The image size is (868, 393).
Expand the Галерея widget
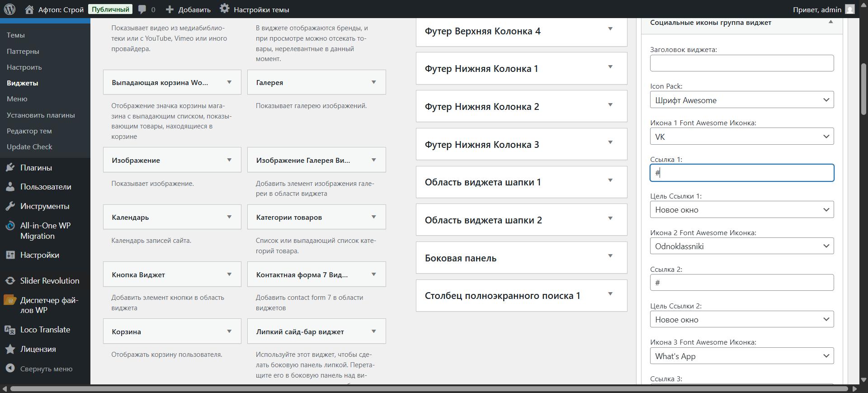pyautogui.click(x=373, y=82)
